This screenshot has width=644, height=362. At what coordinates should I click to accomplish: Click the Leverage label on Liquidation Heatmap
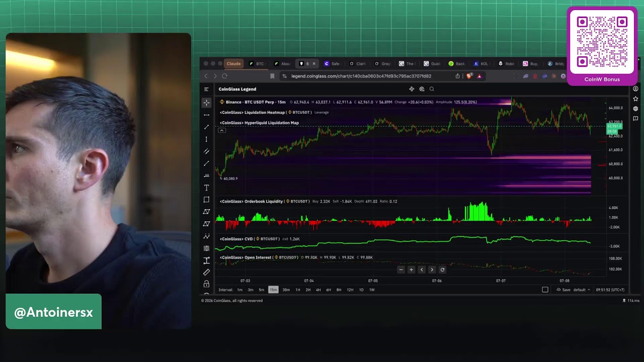click(x=321, y=113)
